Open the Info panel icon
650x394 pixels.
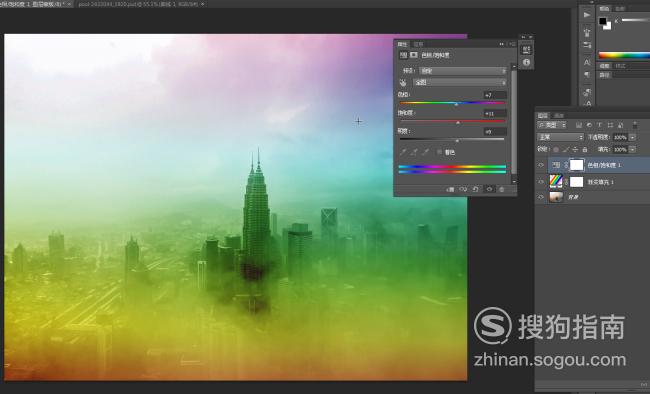coord(526,62)
